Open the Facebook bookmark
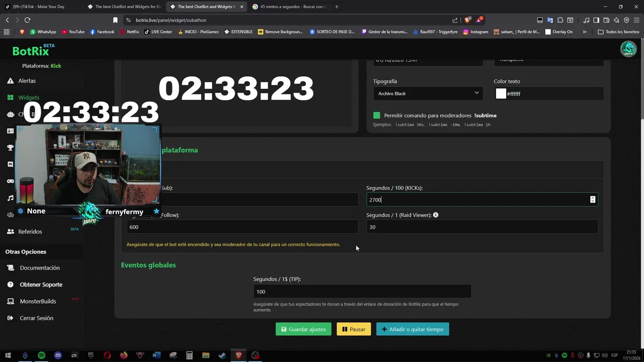This screenshot has height=362, width=644. pos(102,32)
